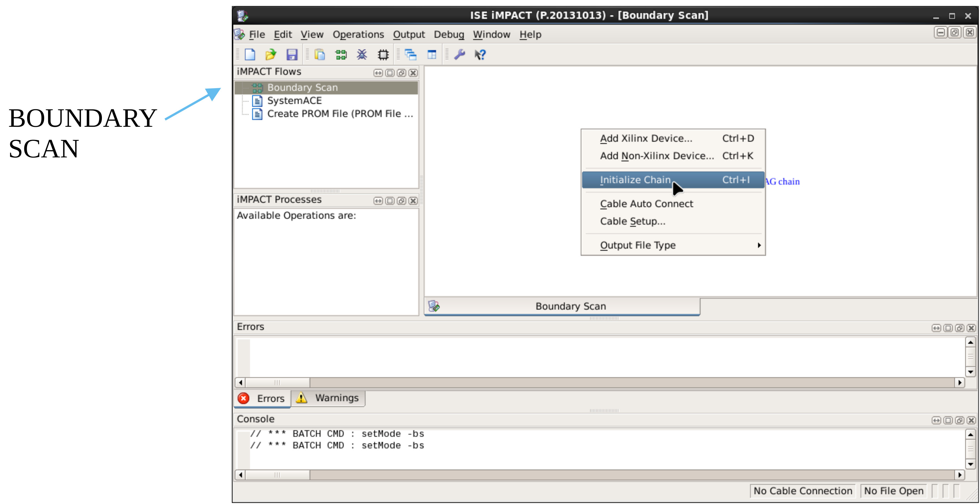Click the Errors panel vertical scroll up arrow
The height and width of the screenshot is (504, 980).
point(970,343)
